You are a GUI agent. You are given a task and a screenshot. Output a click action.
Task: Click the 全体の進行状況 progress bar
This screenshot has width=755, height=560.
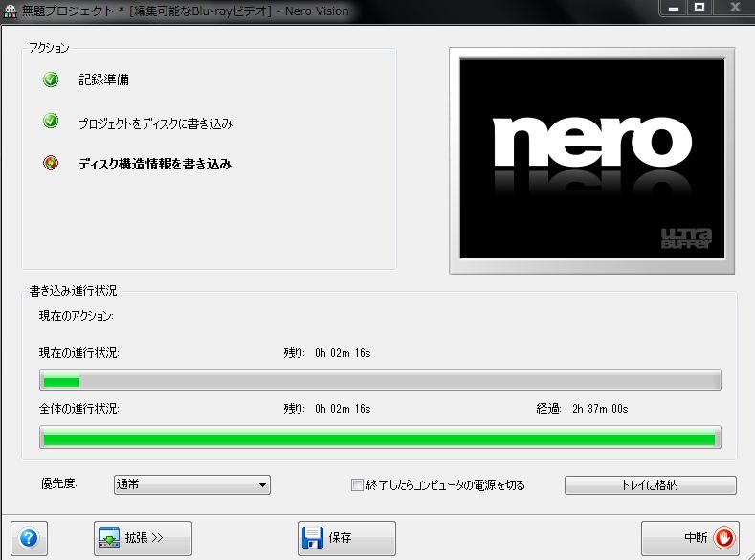point(380,437)
